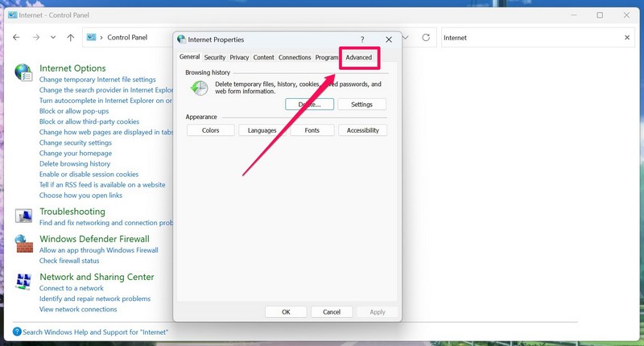644x346 pixels.
Task: Go back using the back arrow
Action: (17, 38)
